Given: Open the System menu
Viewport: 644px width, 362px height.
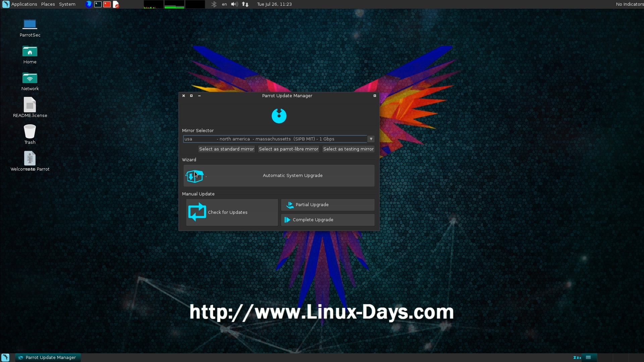Looking at the screenshot, I should (x=67, y=4).
